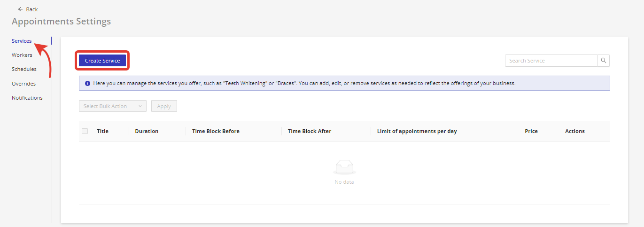Click the blue info icon in banner

pyautogui.click(x=87, y=83)
